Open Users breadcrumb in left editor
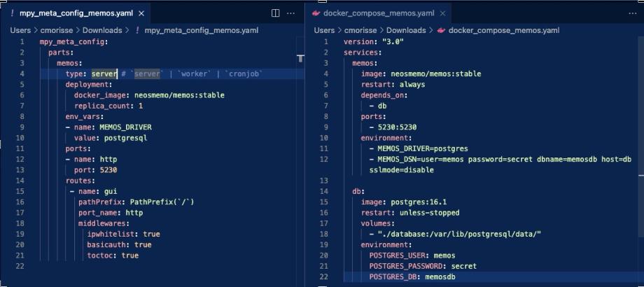Viewport: 644px width, 287px height. 20,30
